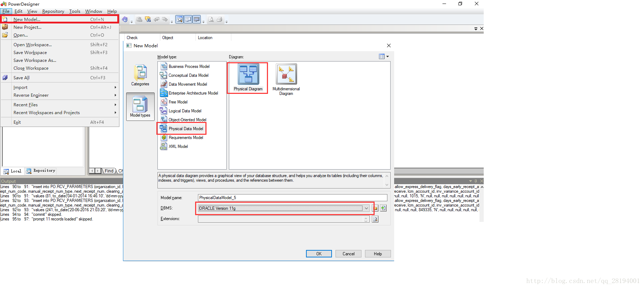Choose Save All from File menu
This screenshot has height=288, width=644.
60,78
